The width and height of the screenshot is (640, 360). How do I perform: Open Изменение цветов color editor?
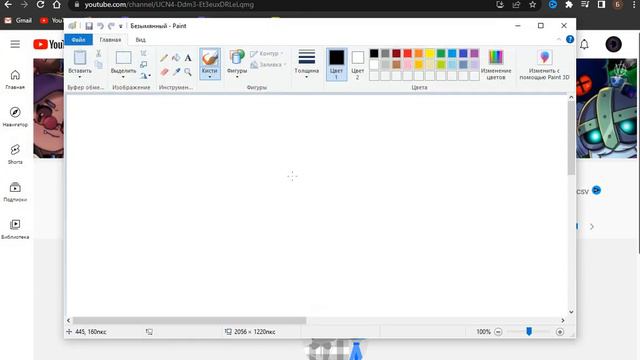496,64
